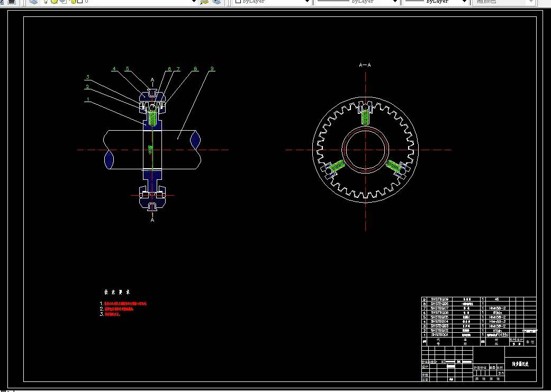
Task: Open the Layer Properties Manager icon
Action: coord(33,2)
